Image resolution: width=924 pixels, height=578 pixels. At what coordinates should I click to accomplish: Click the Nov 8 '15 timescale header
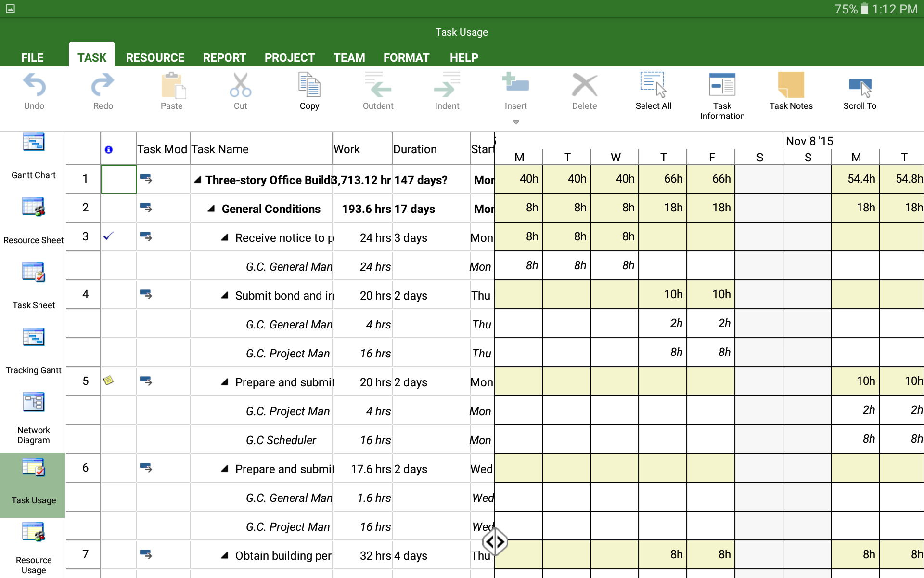pyautogui.click(x=809, y=141)
